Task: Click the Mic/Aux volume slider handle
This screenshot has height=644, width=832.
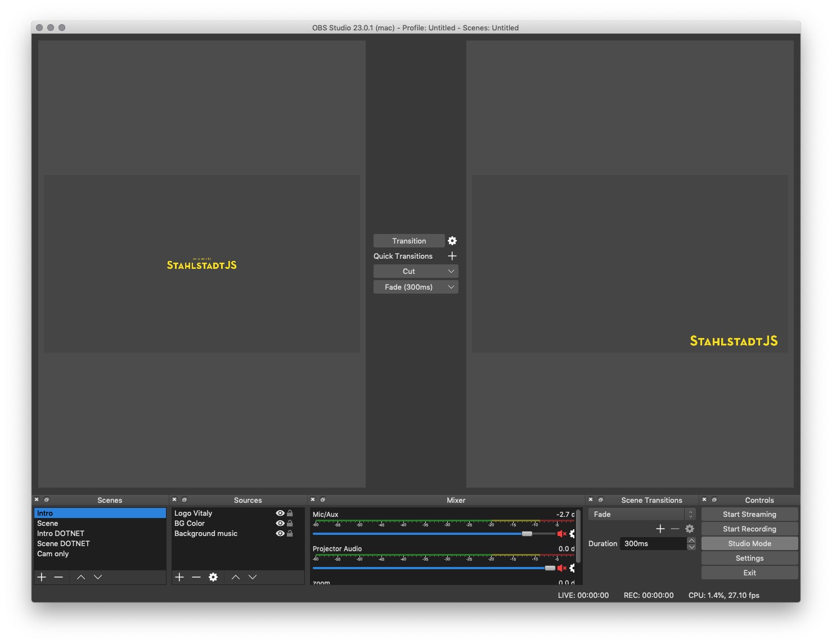Action: [527, 534]
